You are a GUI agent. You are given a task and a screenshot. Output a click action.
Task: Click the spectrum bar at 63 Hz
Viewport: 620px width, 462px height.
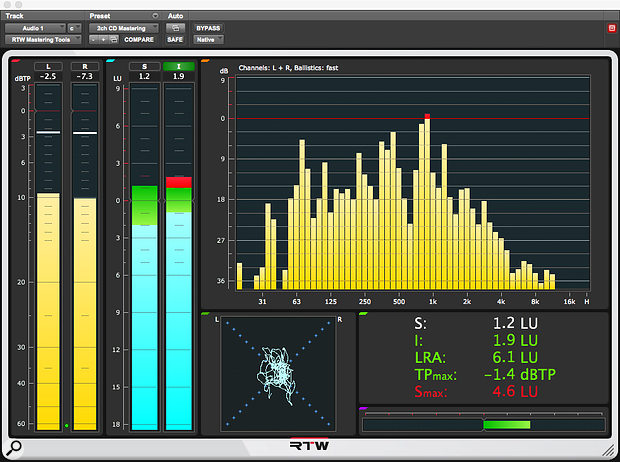click(297, 237)
